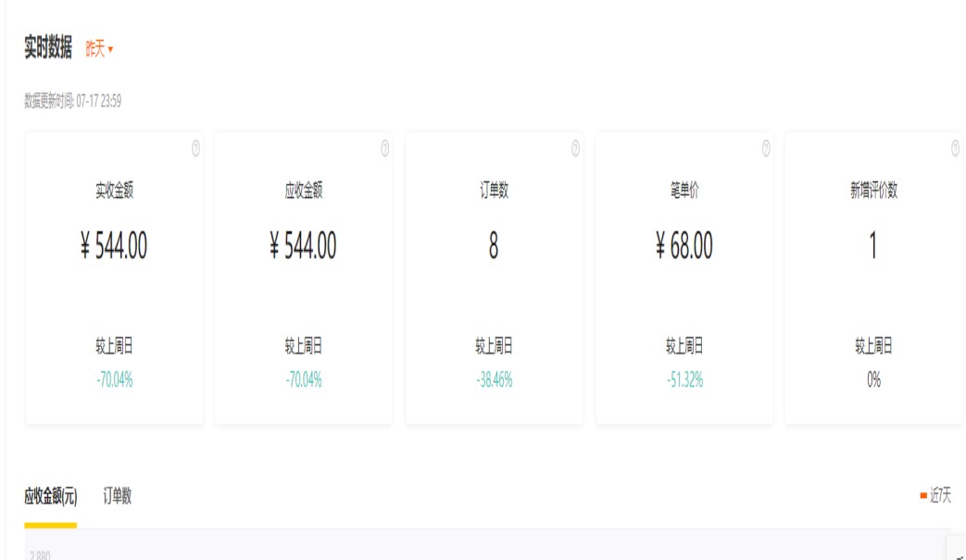966x560 pixels.
Task: Click the ¥68.00 笔单价 value
Action: 684,246
